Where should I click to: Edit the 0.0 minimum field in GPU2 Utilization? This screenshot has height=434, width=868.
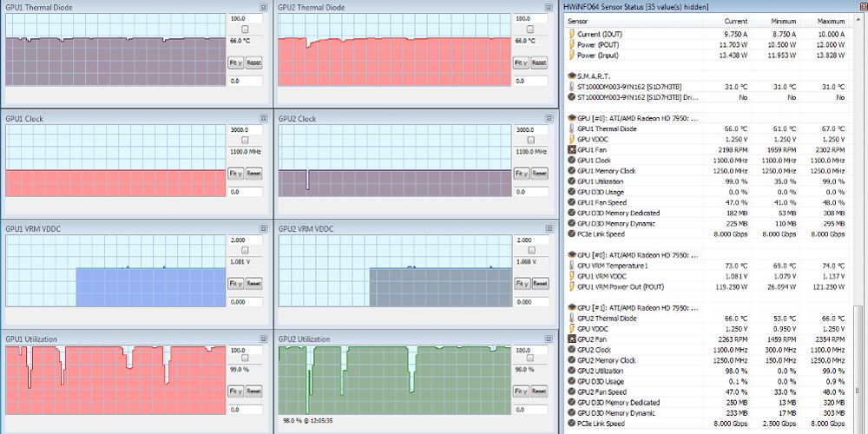[x=530, y=411]
